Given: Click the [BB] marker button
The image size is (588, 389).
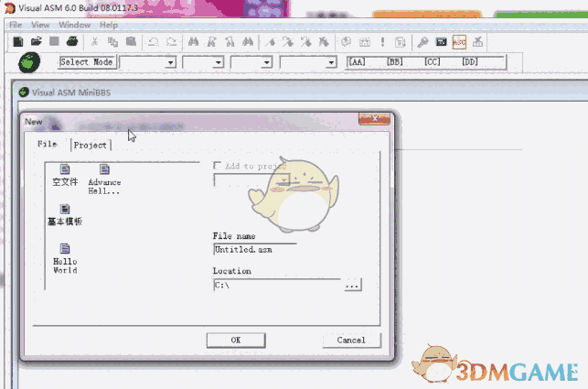Looking at the screenshot, I should pos(394,62).
